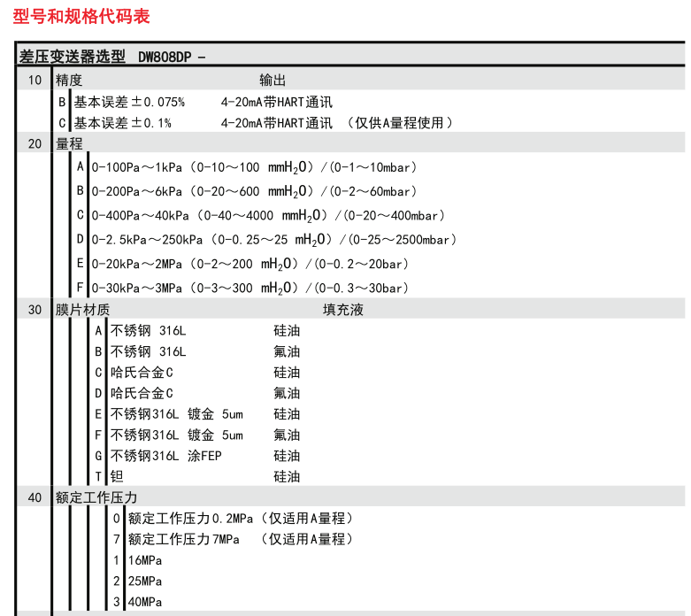Click section header 膜片材质
Screen dimensions: 691x616
82,310
